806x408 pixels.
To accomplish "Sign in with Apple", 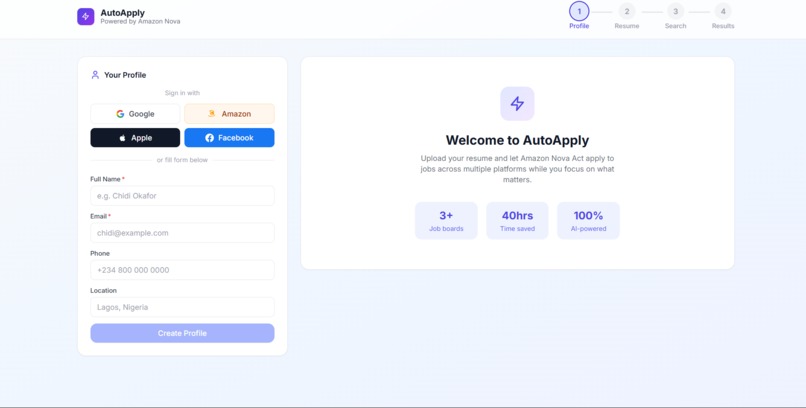I will pos(135,138).
